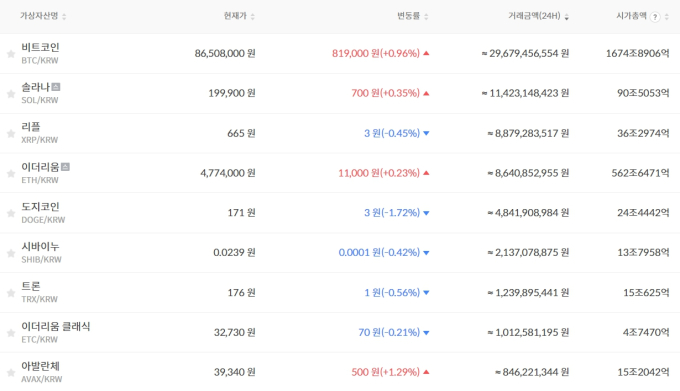This screenshot has width=680, height=391.
Task: Toggle favorite star for 비트코인 BTC/KRW
Action: pos(11,54)
